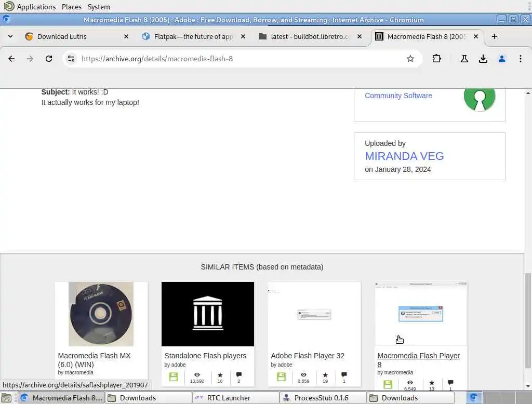Open a new browser tab
Image resolution: width=532 pixels, height=404 pixels.
(x=495, y=36)
